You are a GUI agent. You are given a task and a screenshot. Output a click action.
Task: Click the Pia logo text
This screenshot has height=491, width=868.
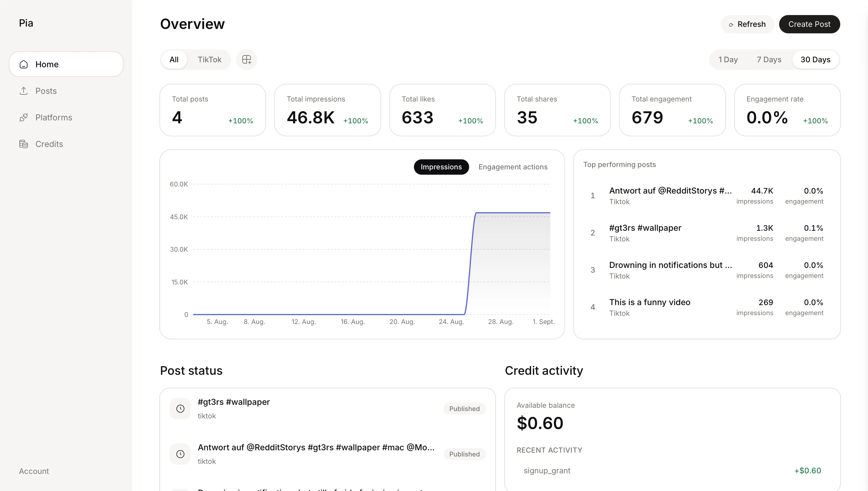pos(26,23)
